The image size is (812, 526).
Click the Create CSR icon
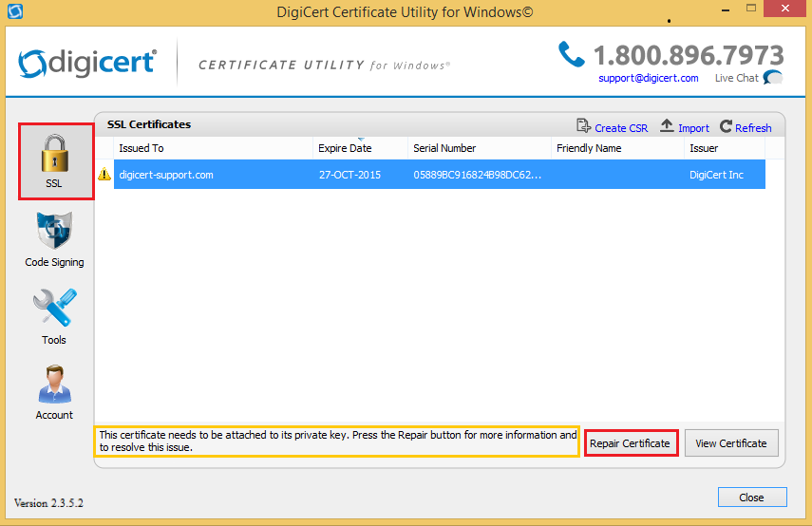point(583,127)
